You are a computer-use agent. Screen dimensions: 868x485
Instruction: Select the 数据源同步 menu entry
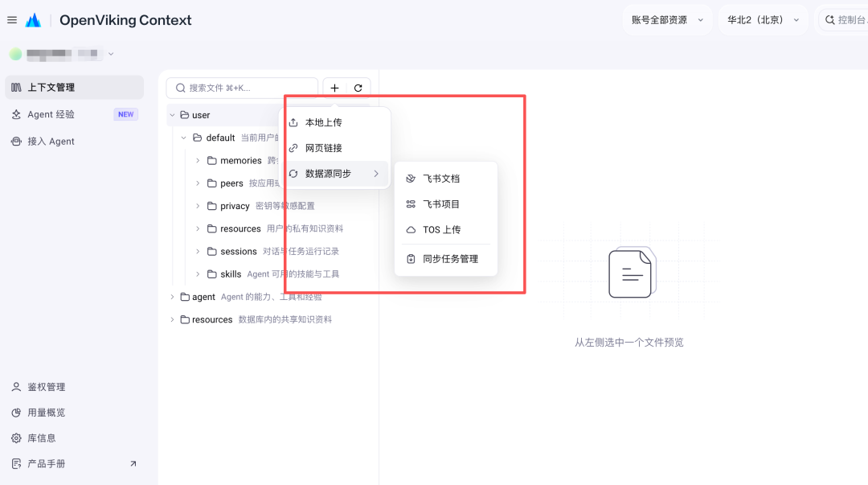[x=336, y=174]
